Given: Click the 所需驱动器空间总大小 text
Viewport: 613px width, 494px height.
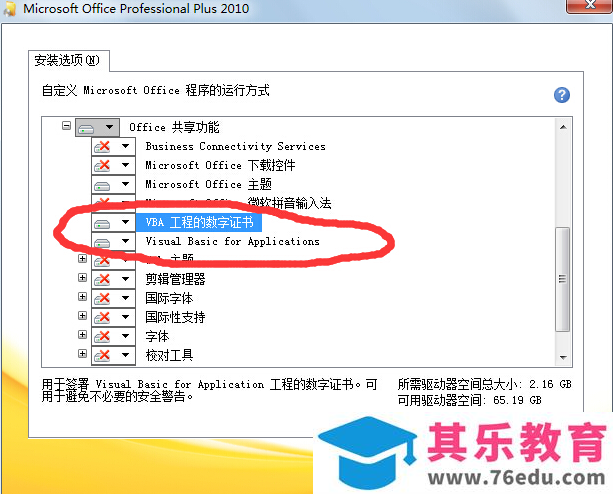Looking at the screenshot, I should coord(484,384).
